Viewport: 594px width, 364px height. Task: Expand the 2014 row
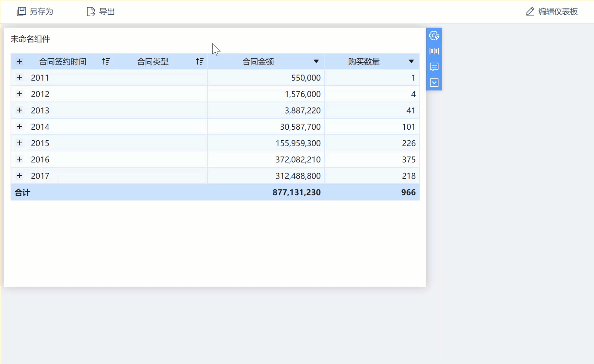[x=20, y=126]
